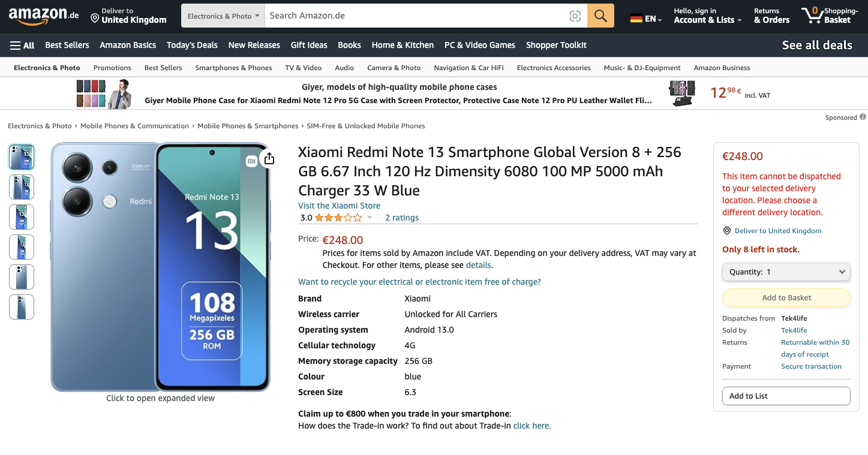
Task: Open the 2 ratings link
Action: [401, 218]
